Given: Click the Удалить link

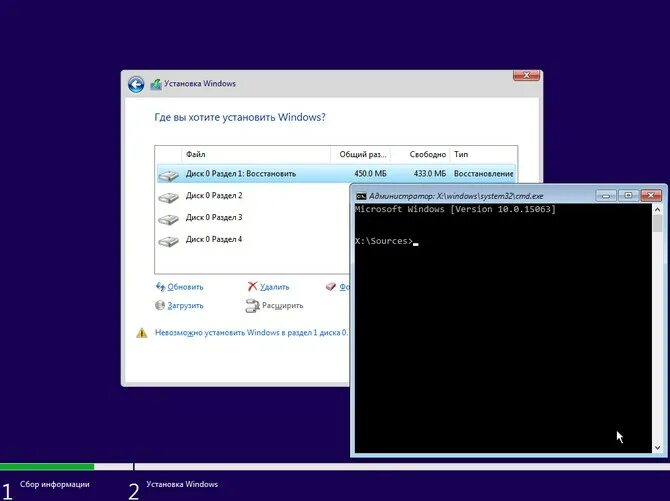Looking at the screenshot, I should tap(274, 287).
